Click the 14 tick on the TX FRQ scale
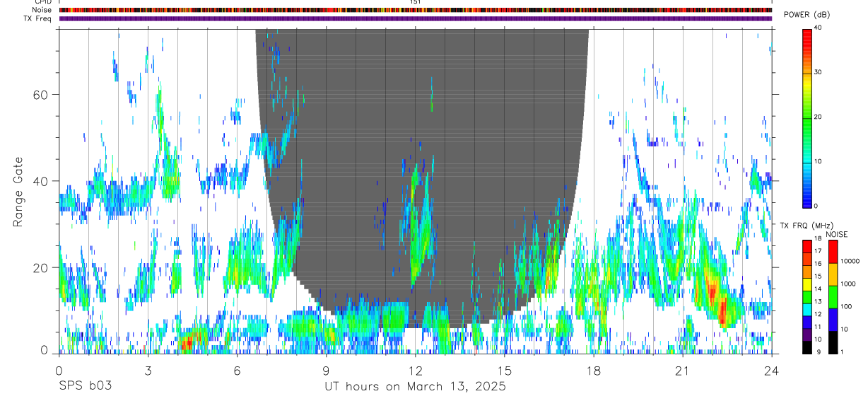868x401 pixels. [817, 289]
